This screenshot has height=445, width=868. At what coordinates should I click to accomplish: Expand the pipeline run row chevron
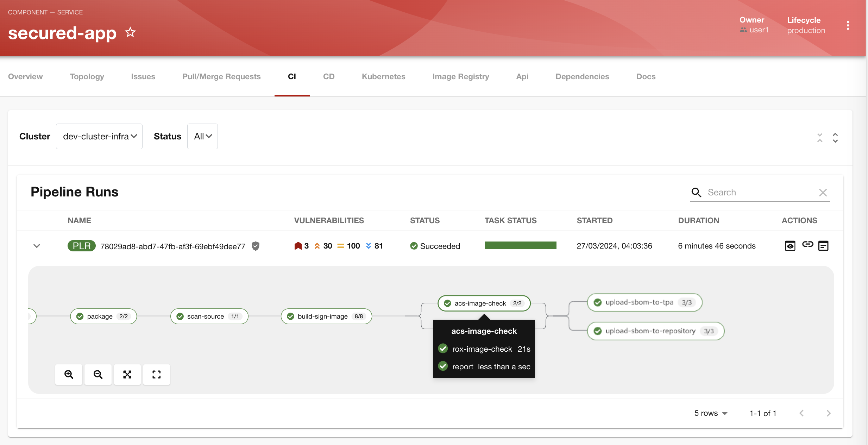click(36, 245)
